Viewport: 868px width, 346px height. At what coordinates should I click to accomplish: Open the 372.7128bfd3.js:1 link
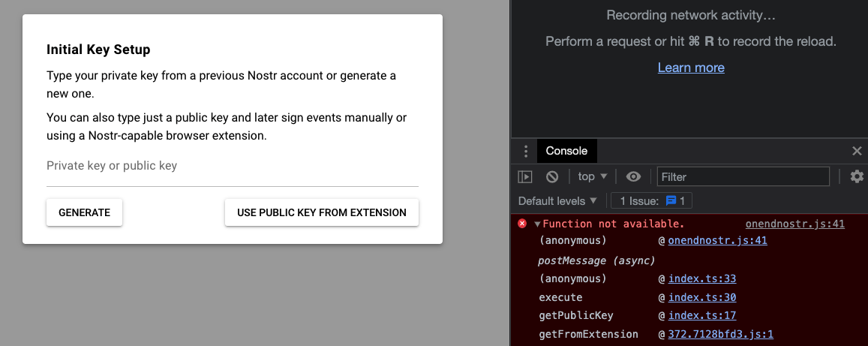tap(721, 335)
